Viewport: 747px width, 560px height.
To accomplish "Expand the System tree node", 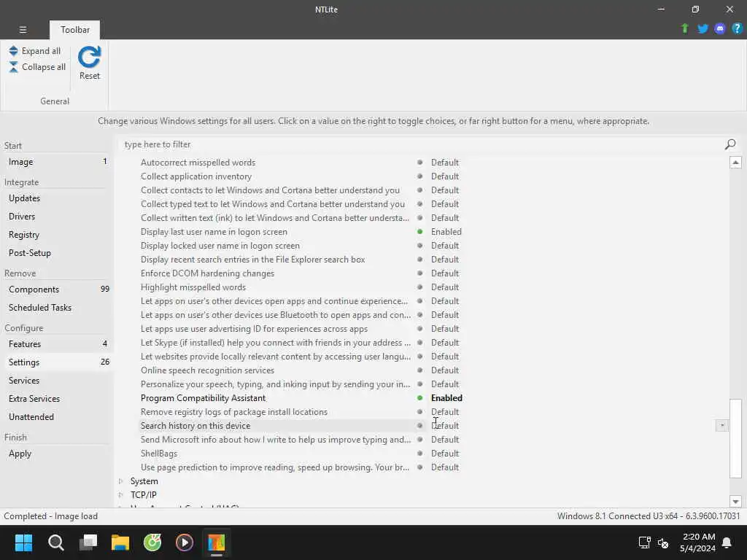I will [120, 481].
